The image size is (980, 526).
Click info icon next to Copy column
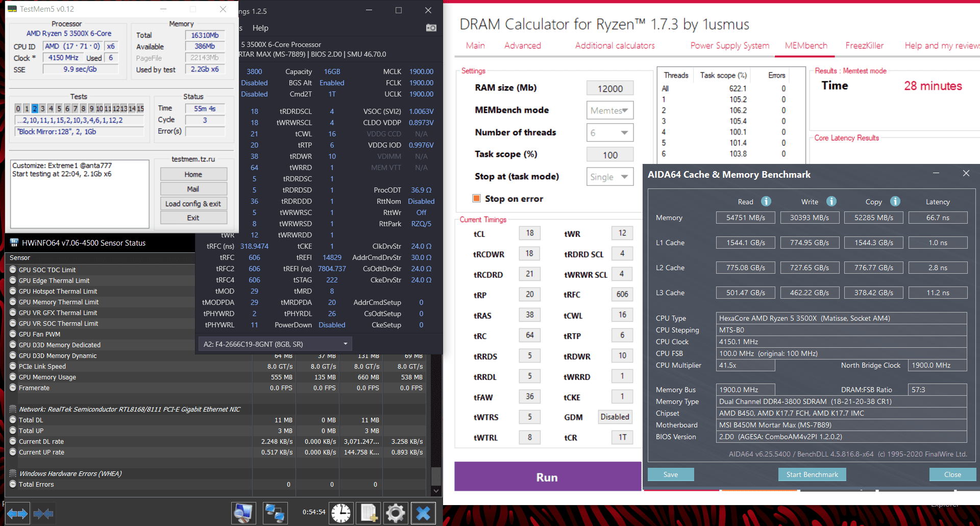(x=895, y=201)
